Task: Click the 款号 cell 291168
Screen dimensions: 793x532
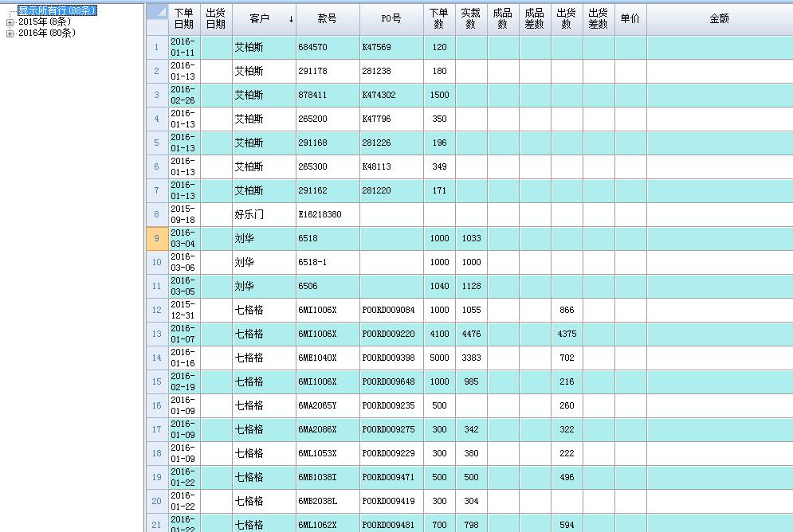Action: click(x=328, y=143)
